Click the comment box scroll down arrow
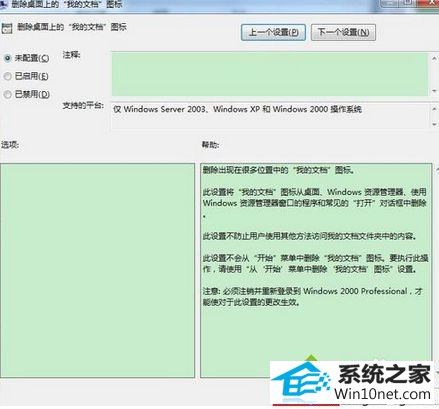 tap(434, 91)
